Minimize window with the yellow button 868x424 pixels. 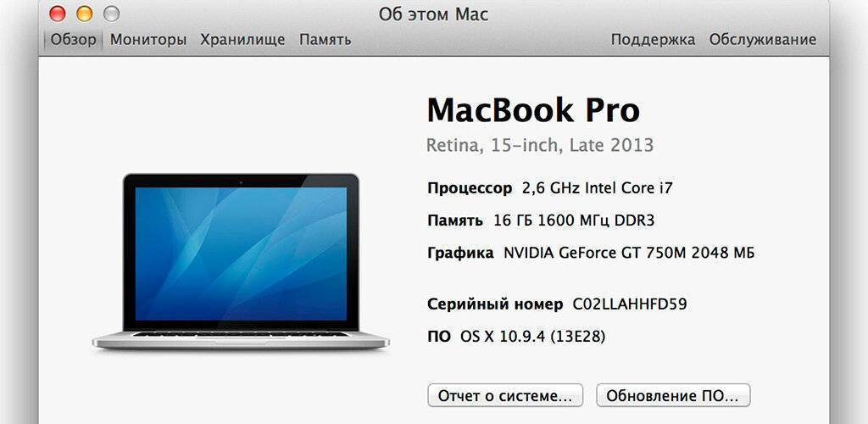click(84, 14)
